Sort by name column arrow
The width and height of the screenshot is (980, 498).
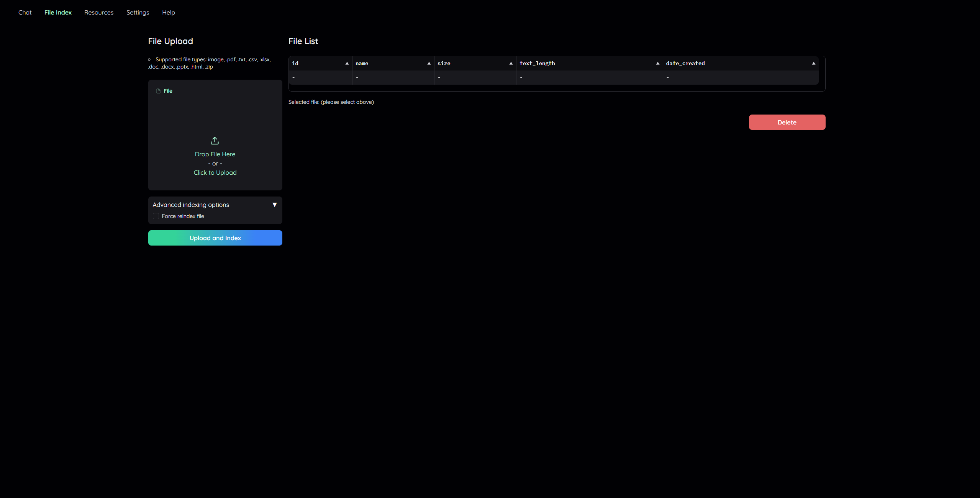(429, 63)
